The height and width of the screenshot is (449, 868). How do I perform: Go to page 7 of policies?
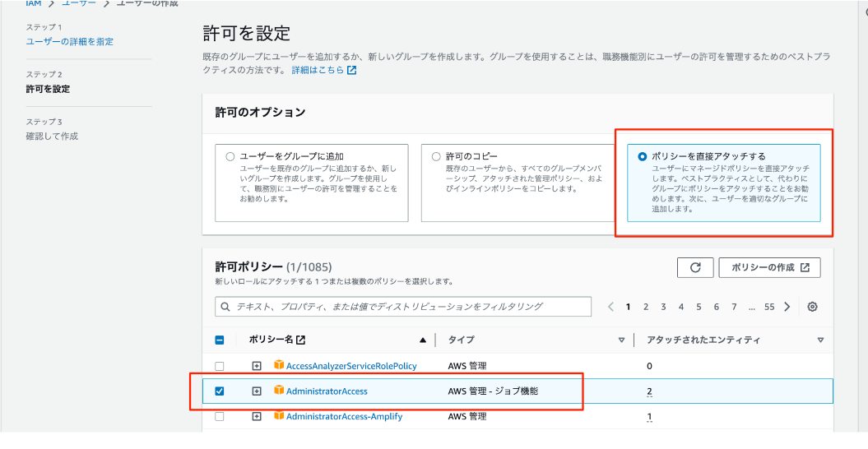(734, 307)
